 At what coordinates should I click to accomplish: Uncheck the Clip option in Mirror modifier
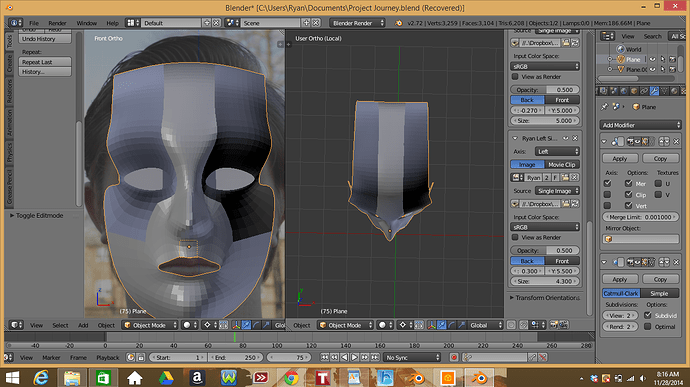click(628, 194)
